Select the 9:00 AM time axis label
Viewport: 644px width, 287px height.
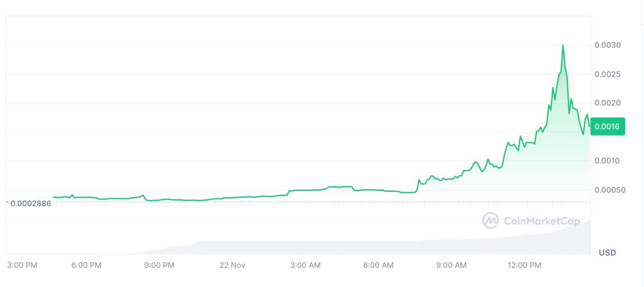tap(451, 265)
